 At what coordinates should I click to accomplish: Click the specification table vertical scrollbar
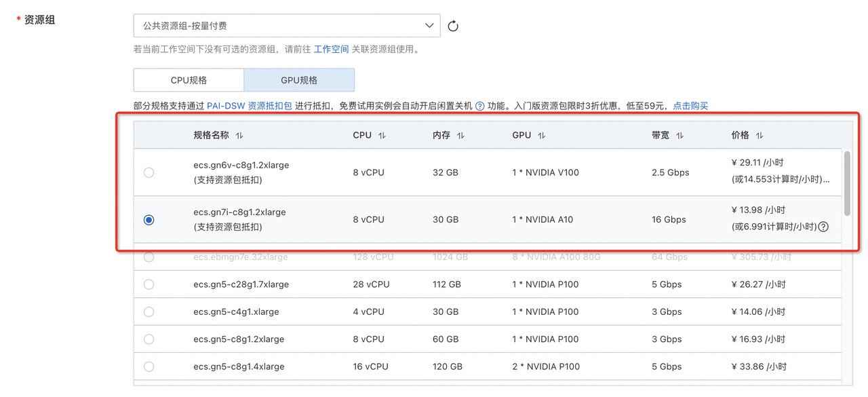pyautogui.click(x=847, y=183)
